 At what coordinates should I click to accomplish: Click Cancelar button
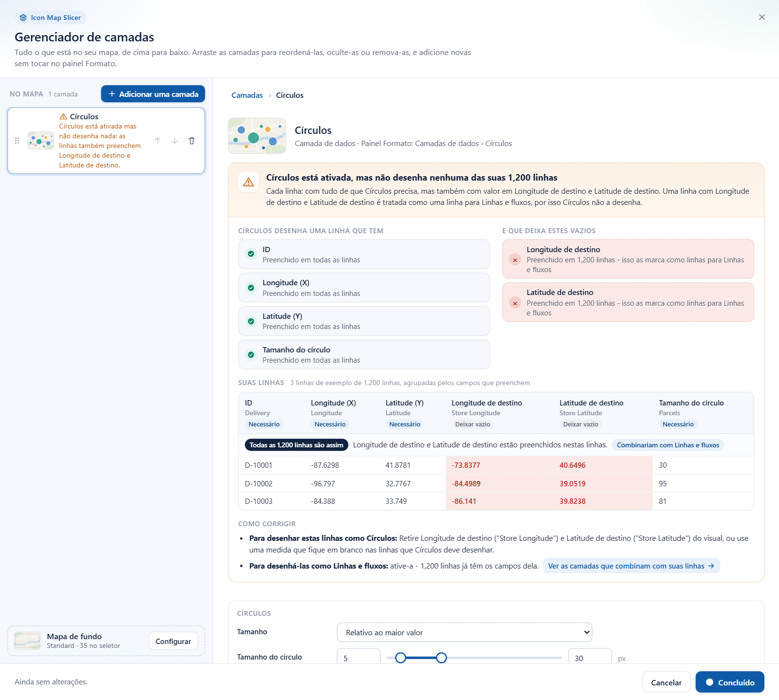(x=666, y=682)
